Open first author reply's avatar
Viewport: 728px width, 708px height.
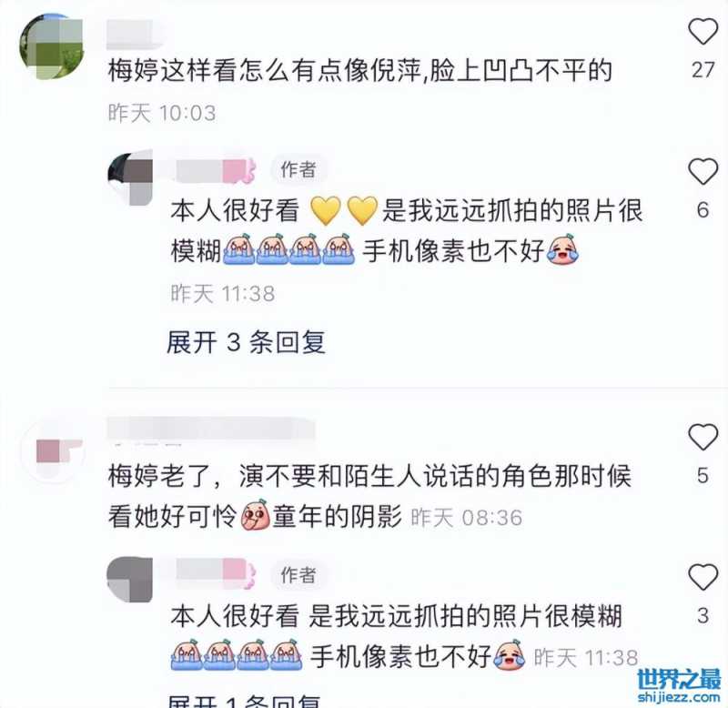pos(130,177)
